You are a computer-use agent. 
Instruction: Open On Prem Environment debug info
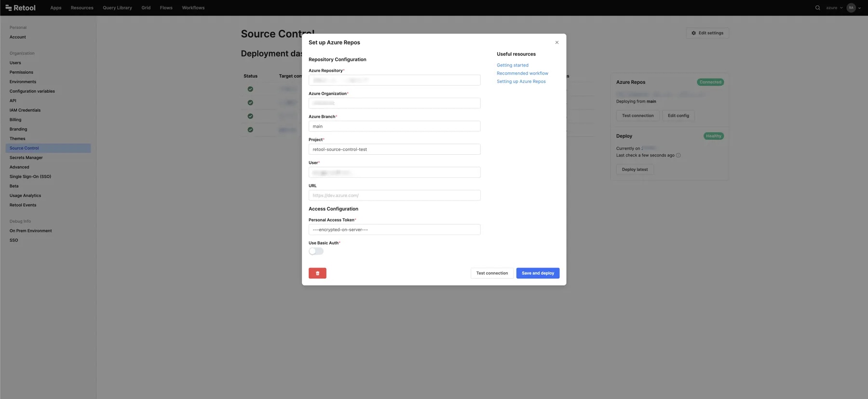[x=30, y=231]
